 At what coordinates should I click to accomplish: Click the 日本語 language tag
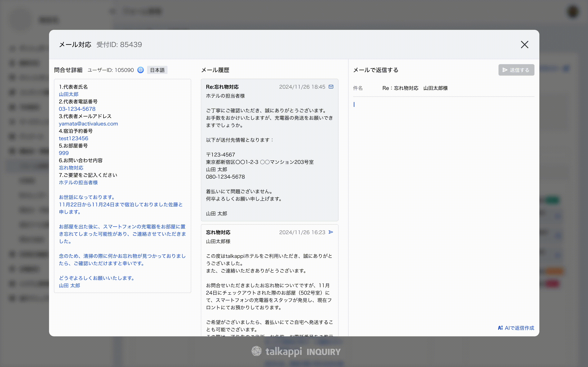coord(157,70)
